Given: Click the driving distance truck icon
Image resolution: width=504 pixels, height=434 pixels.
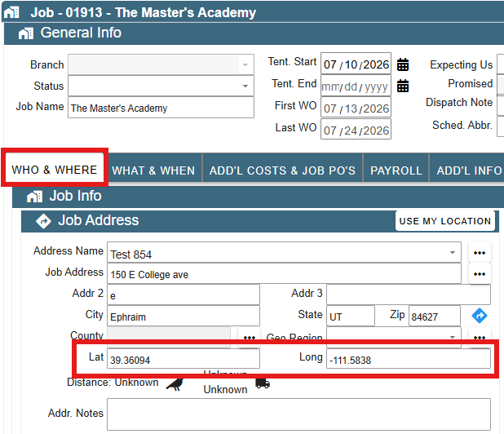Looking at the screenshot, I should [x=263, y=383].
